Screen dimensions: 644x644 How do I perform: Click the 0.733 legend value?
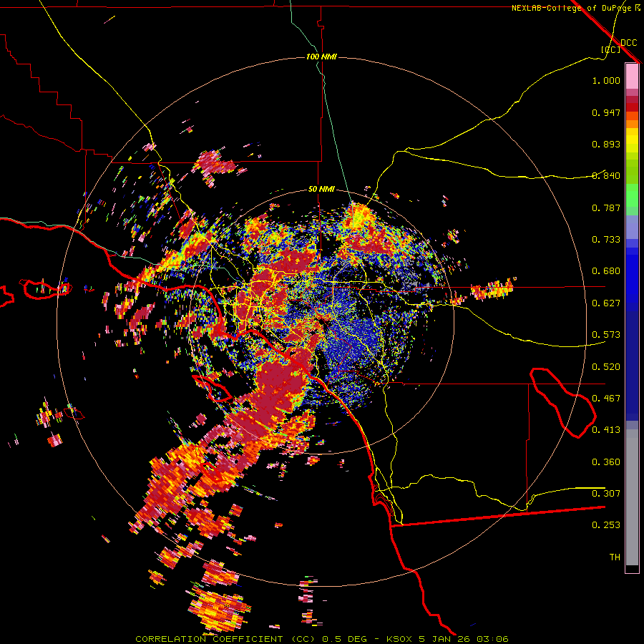point(606,240)
